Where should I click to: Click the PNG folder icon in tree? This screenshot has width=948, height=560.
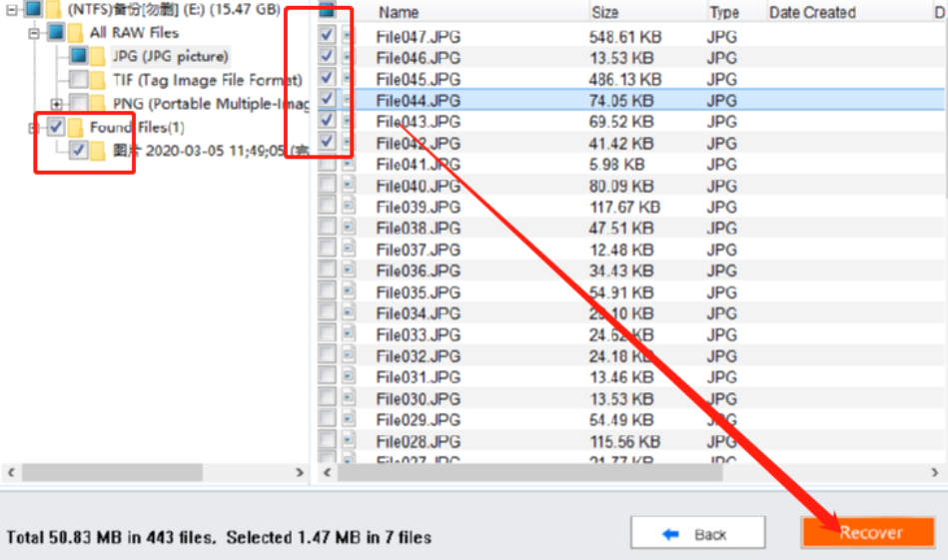[97, 103]
